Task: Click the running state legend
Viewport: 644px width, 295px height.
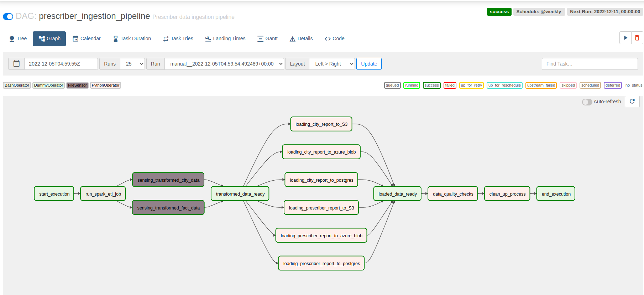Action: (x=412, y=85)
